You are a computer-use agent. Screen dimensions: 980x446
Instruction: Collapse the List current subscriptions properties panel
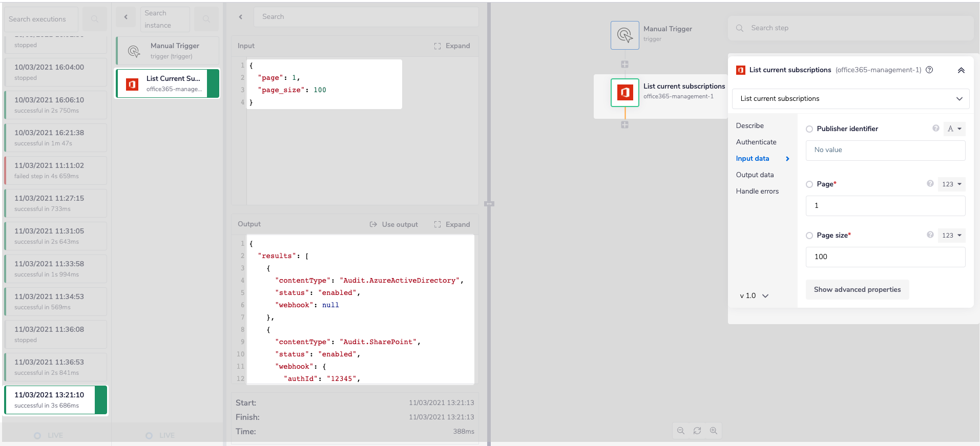click(961, 70)
